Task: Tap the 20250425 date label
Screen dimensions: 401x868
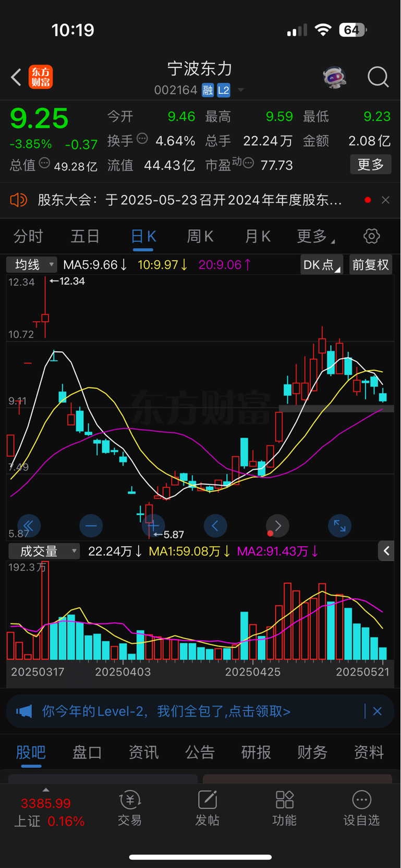Action: pos(253,672)
